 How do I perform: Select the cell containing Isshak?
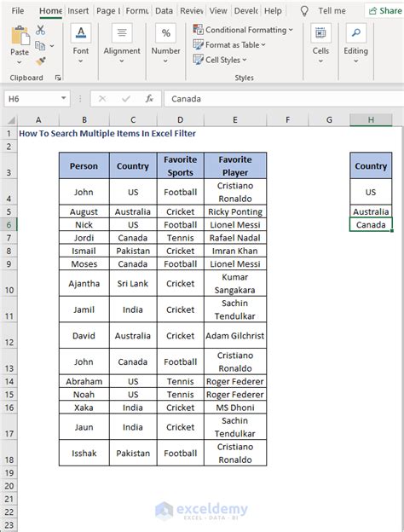coord(84,453)
